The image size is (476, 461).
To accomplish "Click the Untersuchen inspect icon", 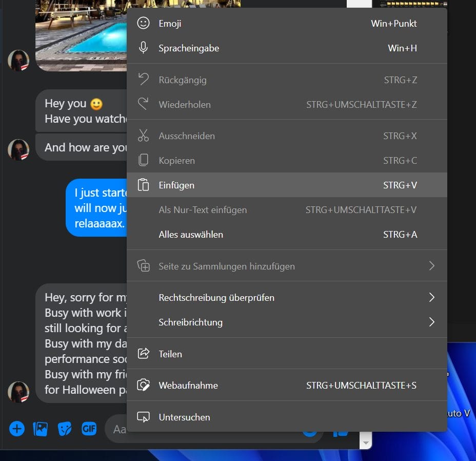I will coord(144,417).
